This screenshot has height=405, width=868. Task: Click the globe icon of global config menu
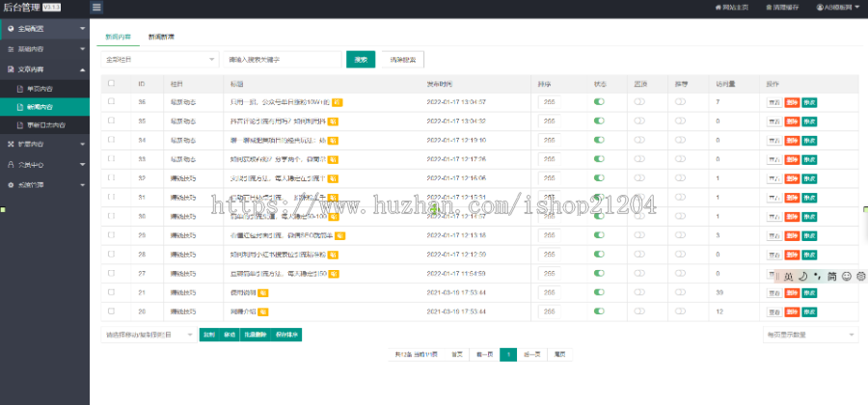(x=11, y=28)
